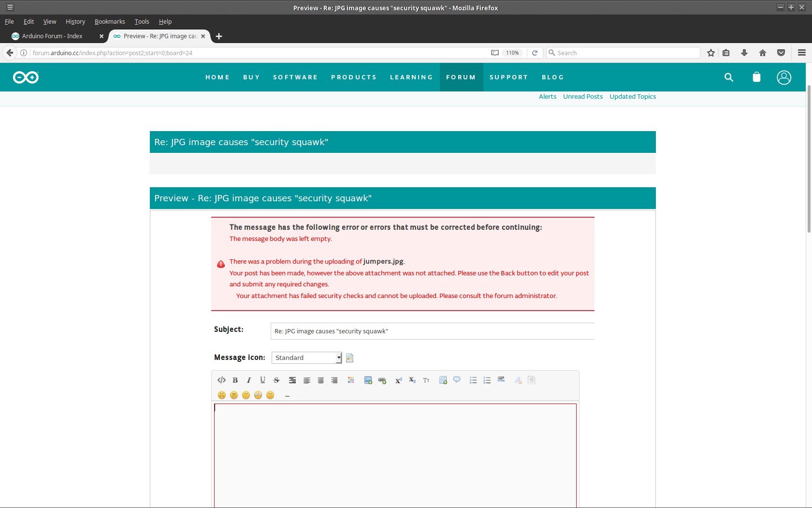Open a new browser tab
812x508 pixels.
[219, 36]
